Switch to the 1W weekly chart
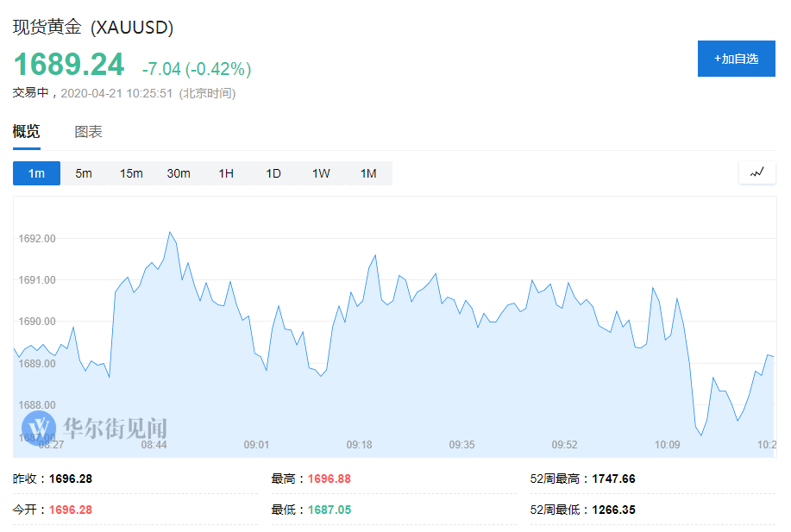Viewport: 791px width, 532px height. 321,173
